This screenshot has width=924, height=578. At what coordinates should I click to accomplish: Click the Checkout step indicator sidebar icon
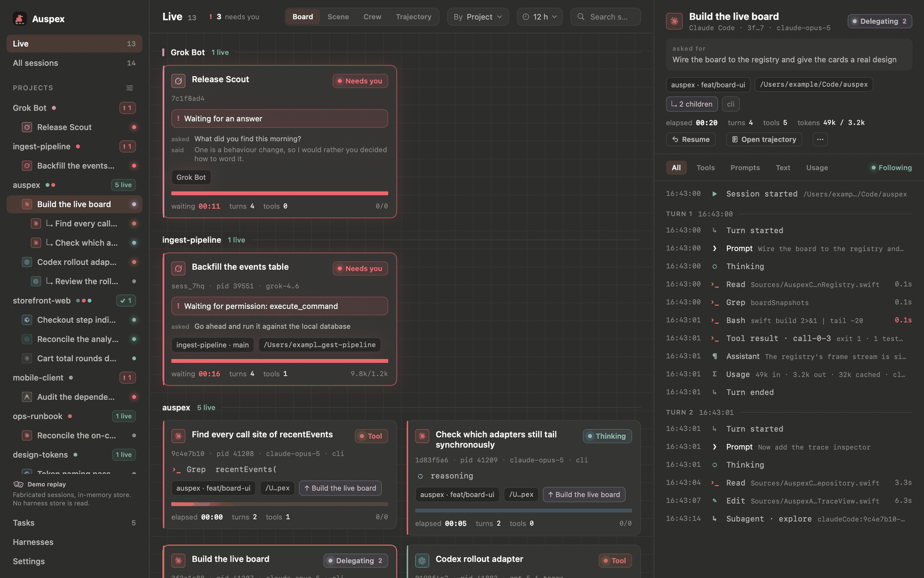pos(27,320)
